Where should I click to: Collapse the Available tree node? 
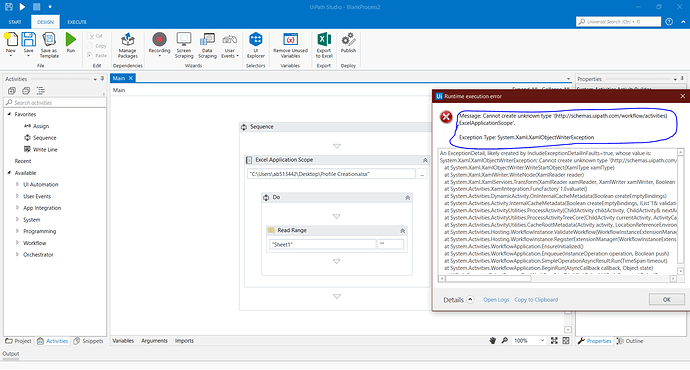click(9, 172)
